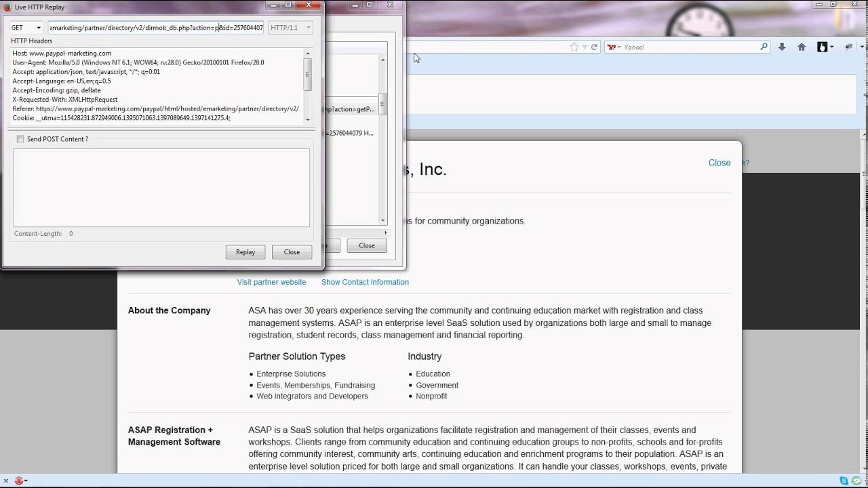868x488 pixels.
Task: Select the Referer header line
Action: (x=155, y=108)
